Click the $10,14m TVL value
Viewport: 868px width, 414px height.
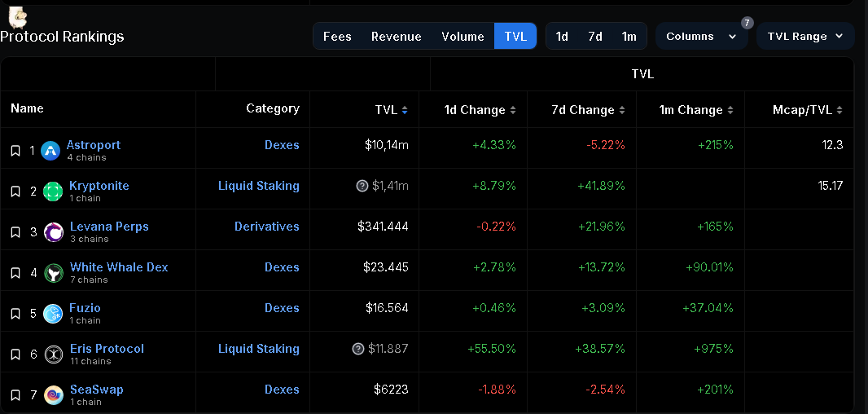coord(387,145)
